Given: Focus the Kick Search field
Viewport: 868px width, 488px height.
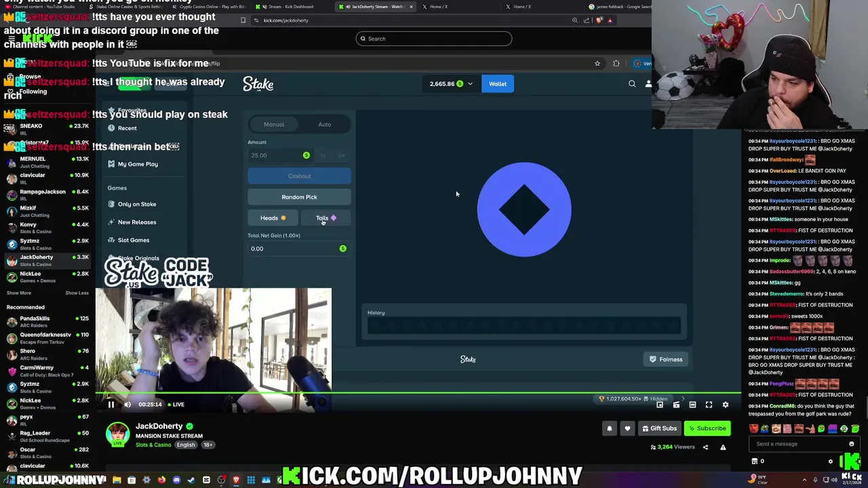Looking at the screenshot, I should (434, 39).
